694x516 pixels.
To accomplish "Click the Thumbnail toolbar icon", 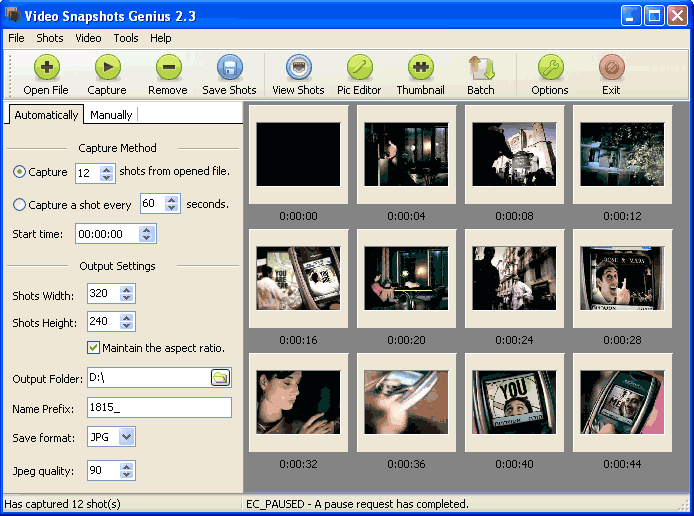I will click(420, 68).
